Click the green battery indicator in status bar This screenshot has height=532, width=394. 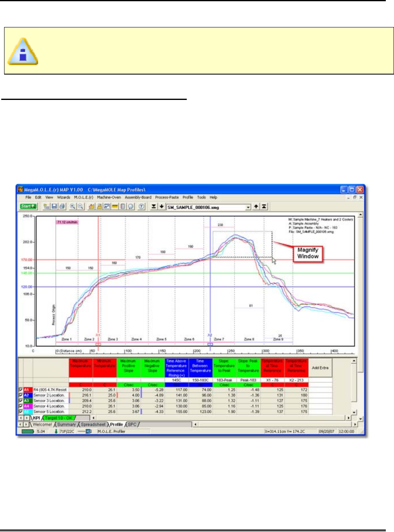(x=28, y=432)
